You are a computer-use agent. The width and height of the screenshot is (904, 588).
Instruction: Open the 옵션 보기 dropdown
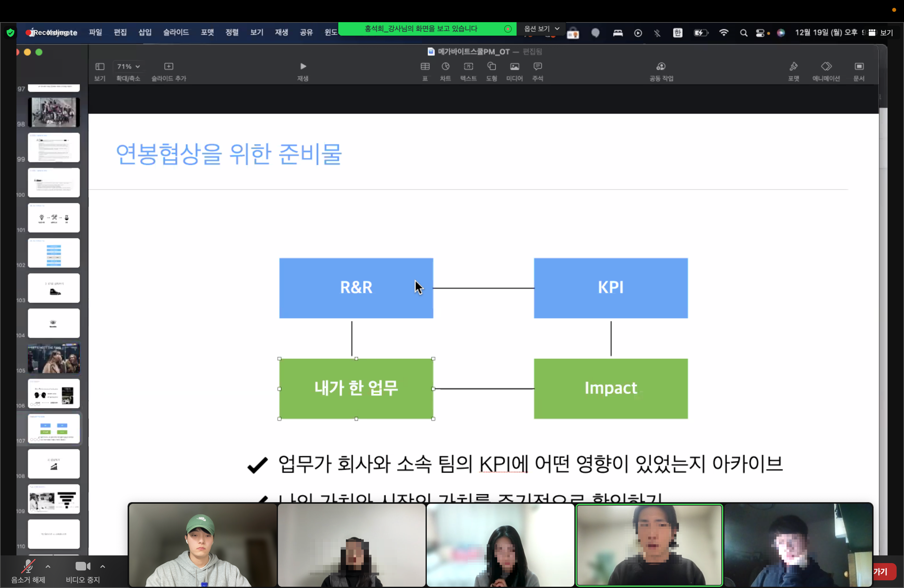(x=541, y=29)
